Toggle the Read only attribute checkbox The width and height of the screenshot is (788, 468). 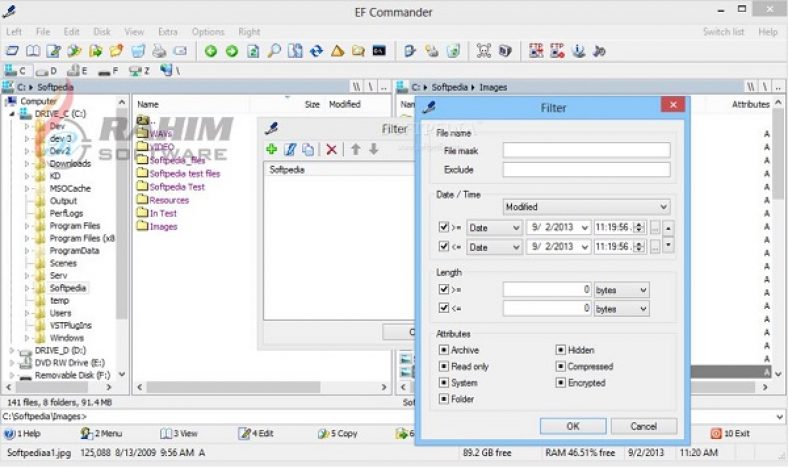pyautogui.click(x=443, y=366)
